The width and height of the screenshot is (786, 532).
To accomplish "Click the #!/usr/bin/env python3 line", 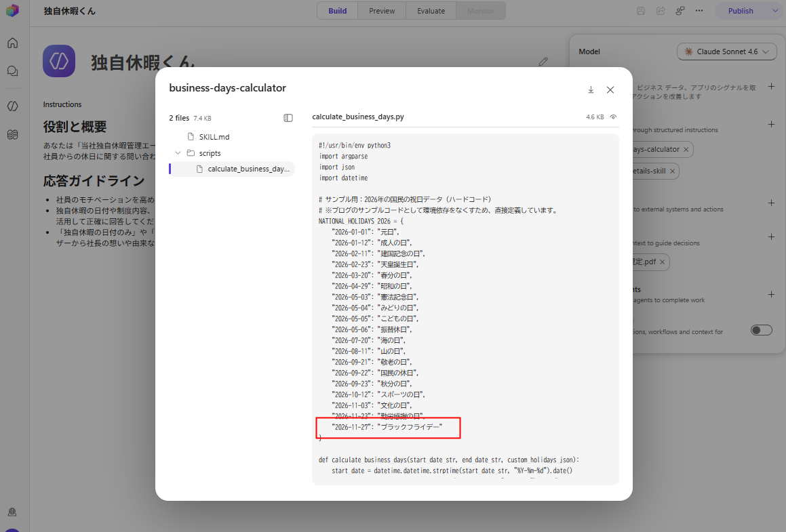I will point(355,145).
